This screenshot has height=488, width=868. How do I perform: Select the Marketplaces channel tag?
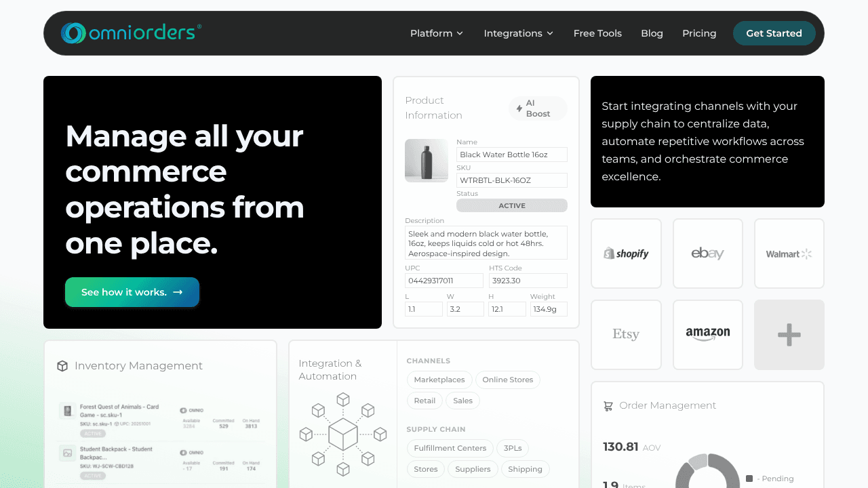click(439, 380)
